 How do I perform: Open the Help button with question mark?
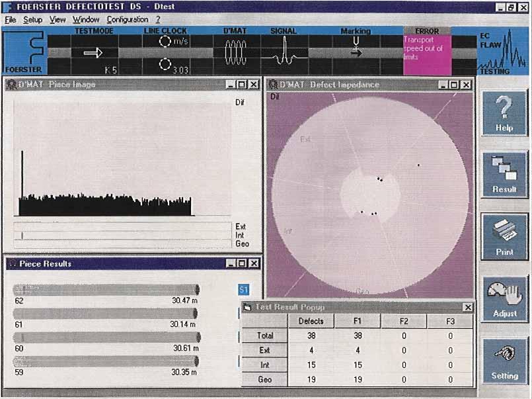click(504, 113)
